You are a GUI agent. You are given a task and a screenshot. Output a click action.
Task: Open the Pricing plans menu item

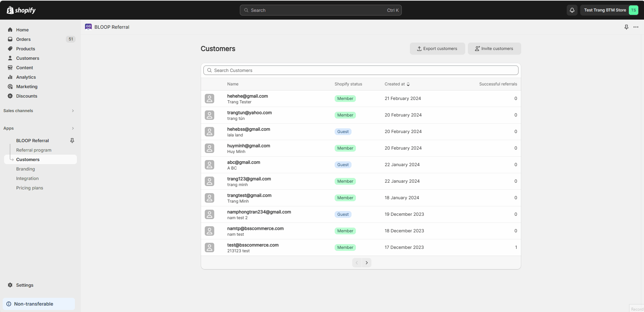coord(30,188)
